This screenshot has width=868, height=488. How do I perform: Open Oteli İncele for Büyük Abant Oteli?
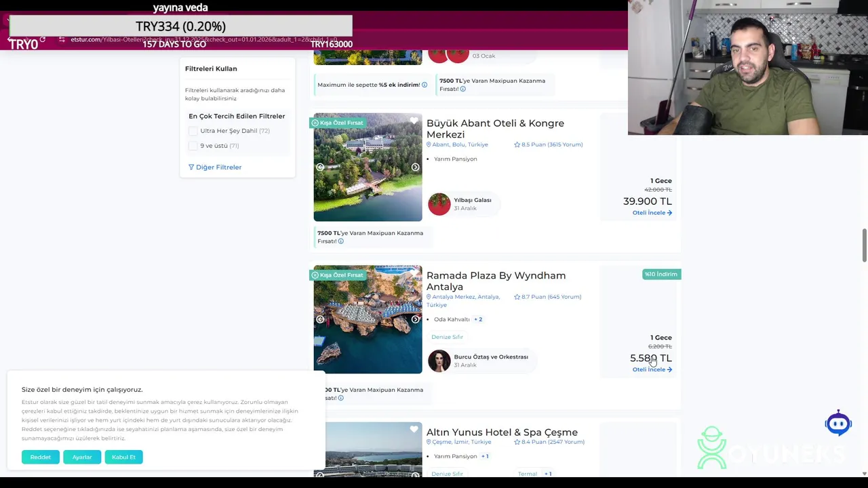click(652, 213)
